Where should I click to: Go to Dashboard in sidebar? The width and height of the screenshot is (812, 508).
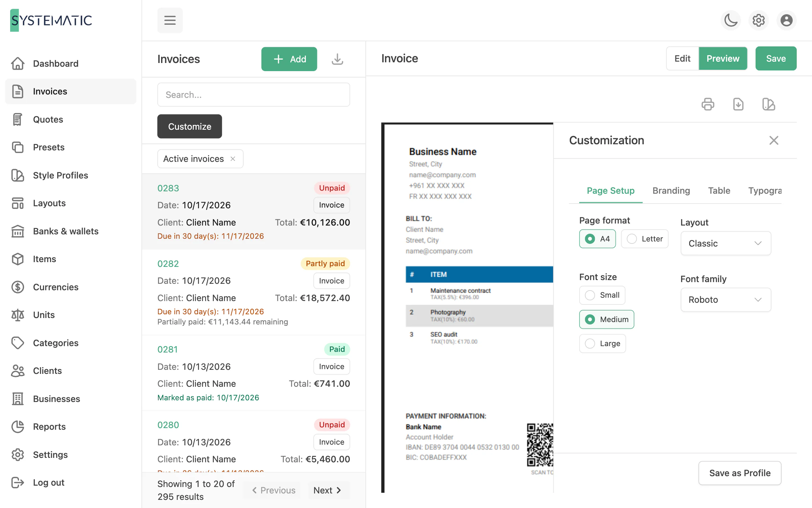pyautogui.click(x=70, y=63)
